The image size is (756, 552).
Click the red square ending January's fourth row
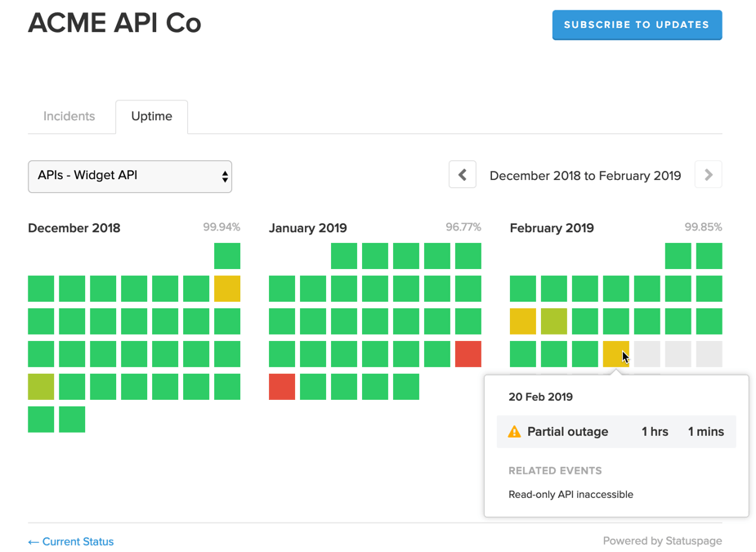point(468,354)
